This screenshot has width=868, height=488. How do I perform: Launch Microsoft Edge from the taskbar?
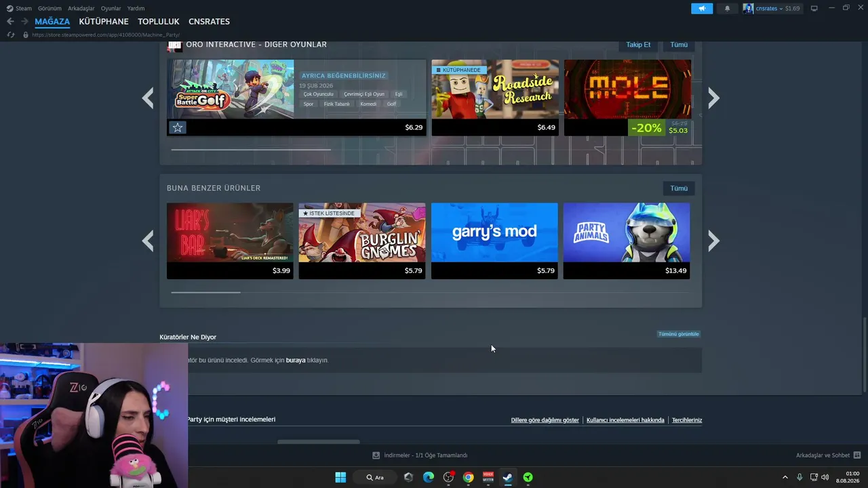(x=429, y=477)
